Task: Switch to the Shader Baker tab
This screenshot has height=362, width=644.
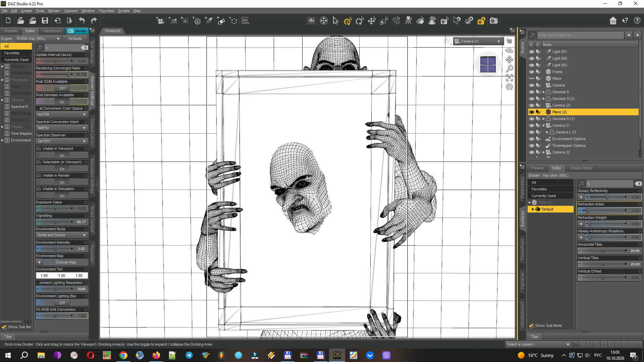Action: 581,168
